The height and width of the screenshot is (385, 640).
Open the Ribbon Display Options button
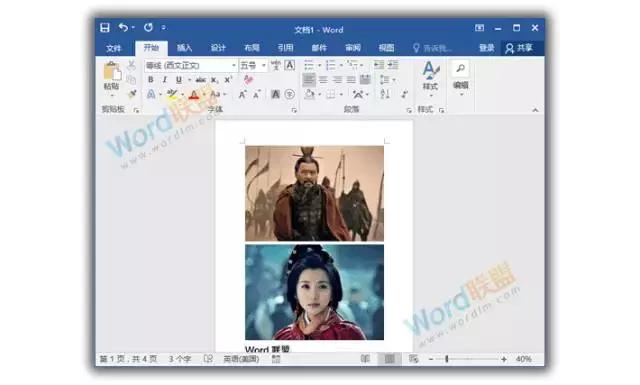click(480, 28)
